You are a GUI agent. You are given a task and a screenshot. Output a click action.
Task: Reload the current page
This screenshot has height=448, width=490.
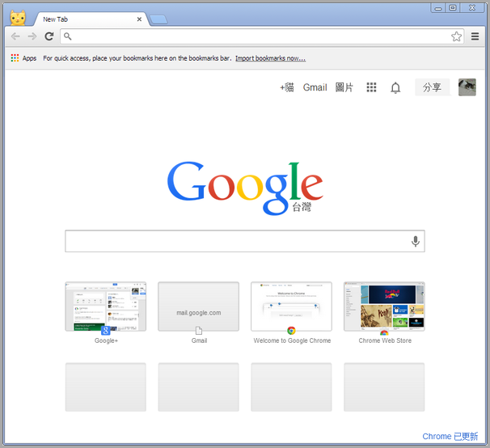coord(49,36)
